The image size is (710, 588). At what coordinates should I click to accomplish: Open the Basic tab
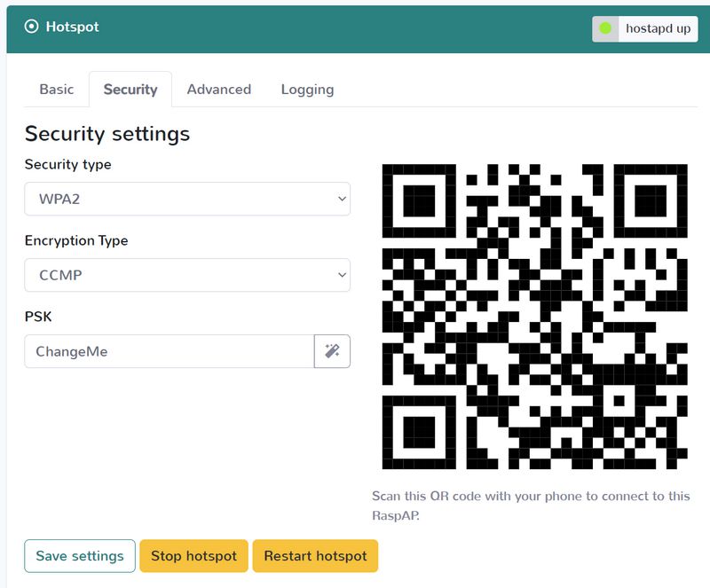[57, 90]
